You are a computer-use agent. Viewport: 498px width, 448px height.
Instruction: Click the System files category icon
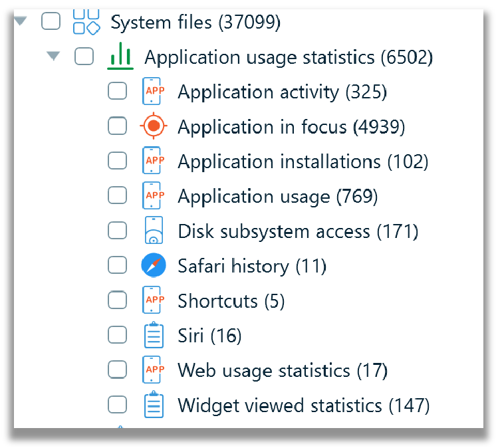coord(86,22)
